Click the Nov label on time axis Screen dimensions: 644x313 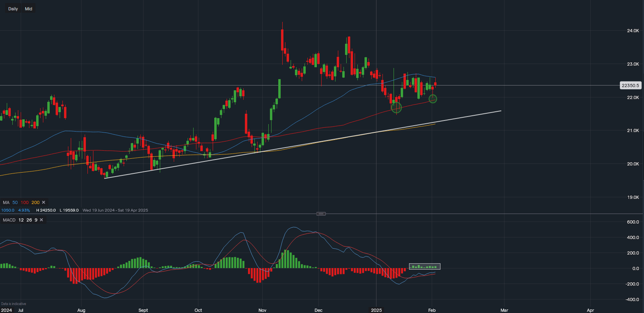tap(262, 310)
